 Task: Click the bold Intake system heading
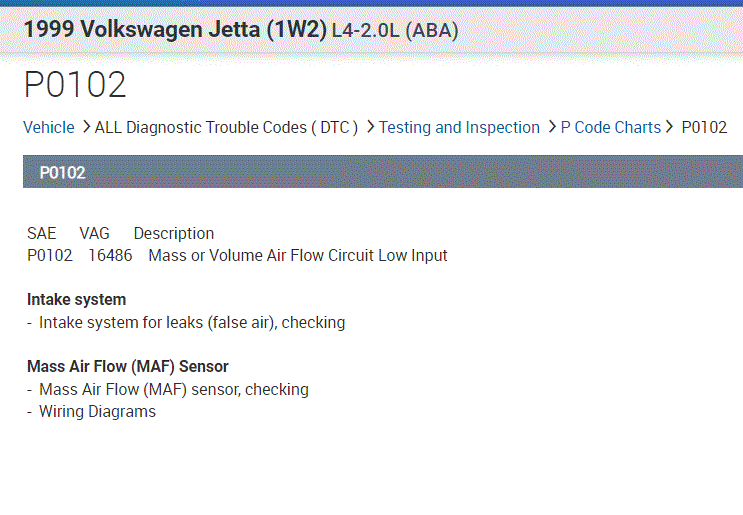click(x=77, y=299)
